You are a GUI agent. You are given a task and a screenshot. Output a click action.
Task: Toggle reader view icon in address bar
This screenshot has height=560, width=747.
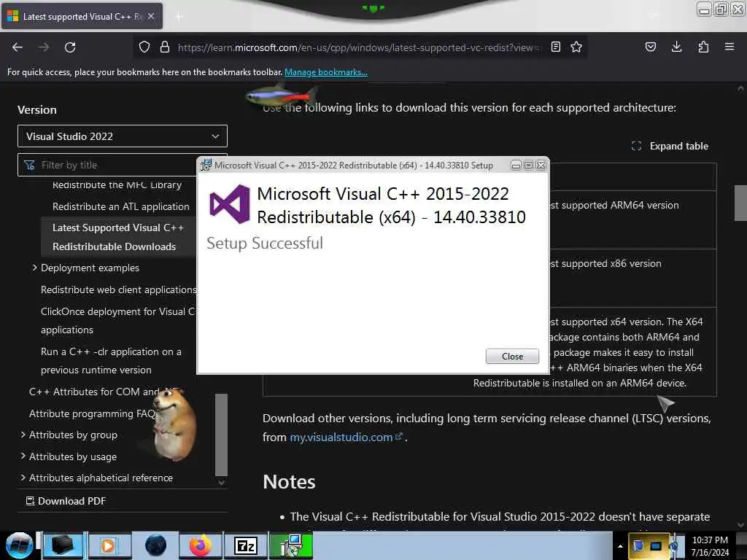555,47
